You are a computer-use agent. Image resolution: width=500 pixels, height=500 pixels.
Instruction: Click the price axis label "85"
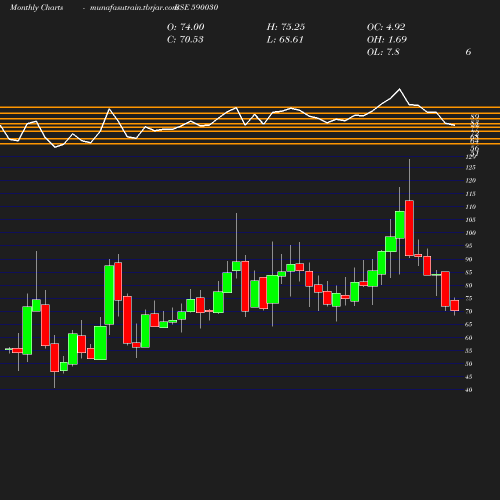click(x=469, y=272)
